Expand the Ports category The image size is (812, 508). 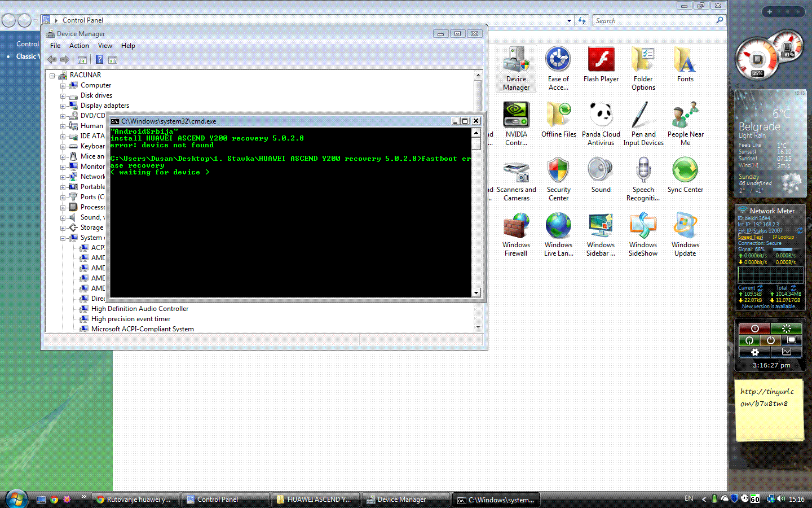click(x=63, y=198)
